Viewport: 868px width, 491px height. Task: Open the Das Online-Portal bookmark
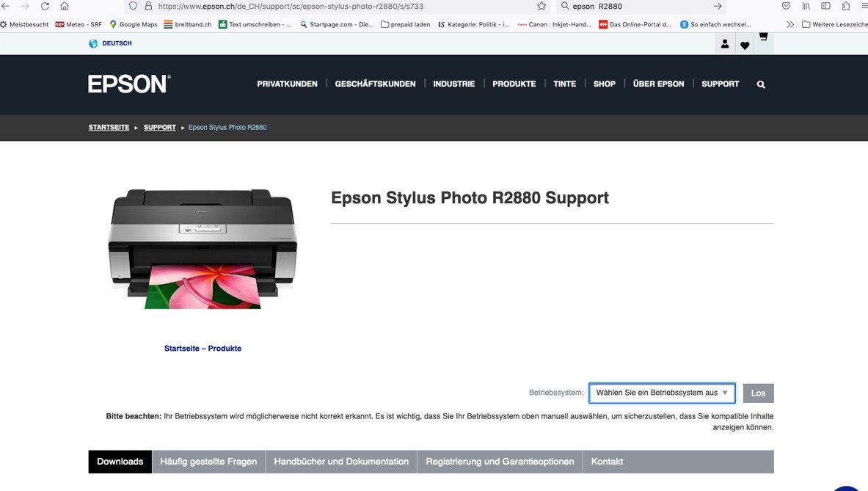tap(635, 24)
